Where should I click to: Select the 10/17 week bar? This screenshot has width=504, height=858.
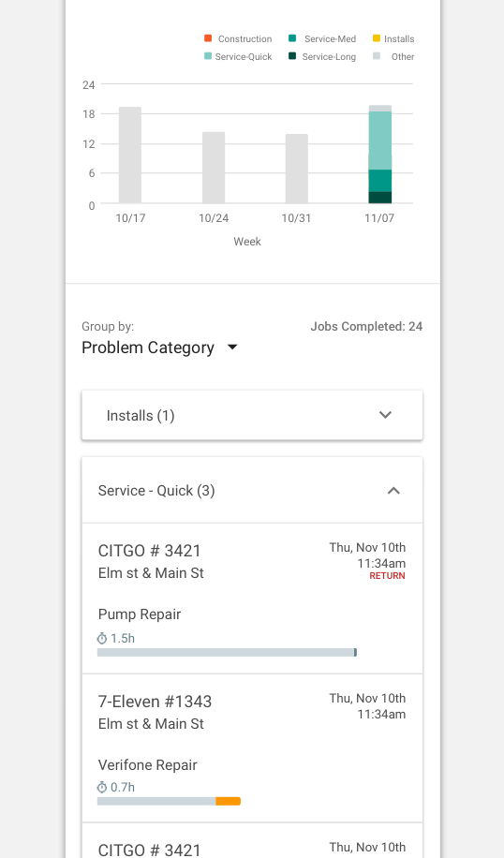click(130, 155)
